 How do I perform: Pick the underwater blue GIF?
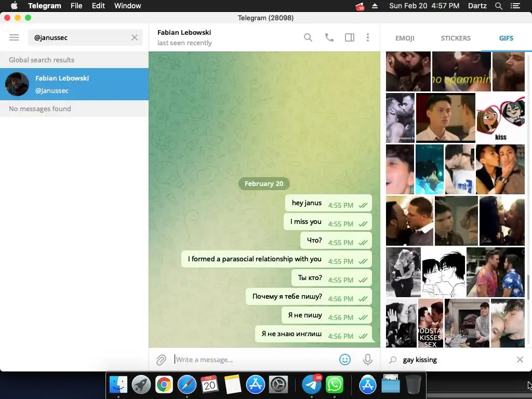[x=429, y=169]
